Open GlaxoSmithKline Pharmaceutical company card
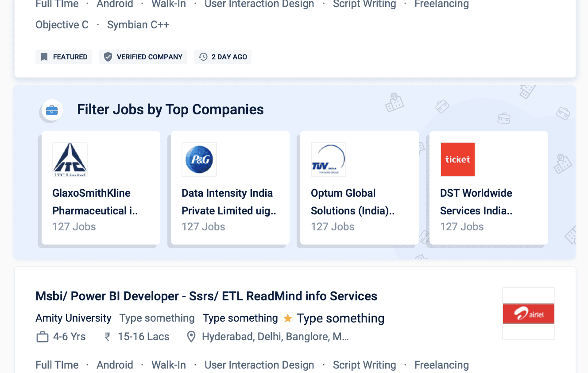 pyautogui.click(x=101, y=188)
